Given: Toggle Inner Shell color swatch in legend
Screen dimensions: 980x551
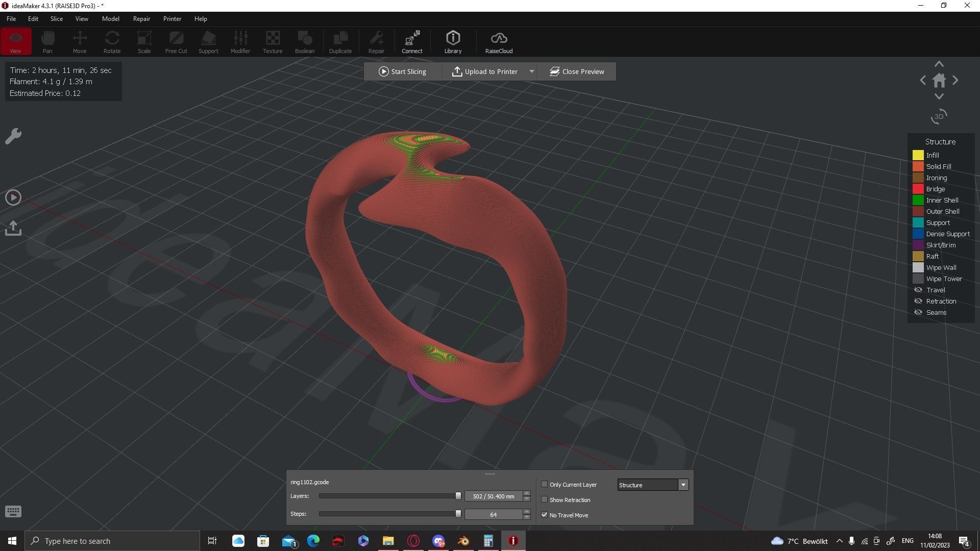Looking at the screenshot, I should click(x=918, y=200).
